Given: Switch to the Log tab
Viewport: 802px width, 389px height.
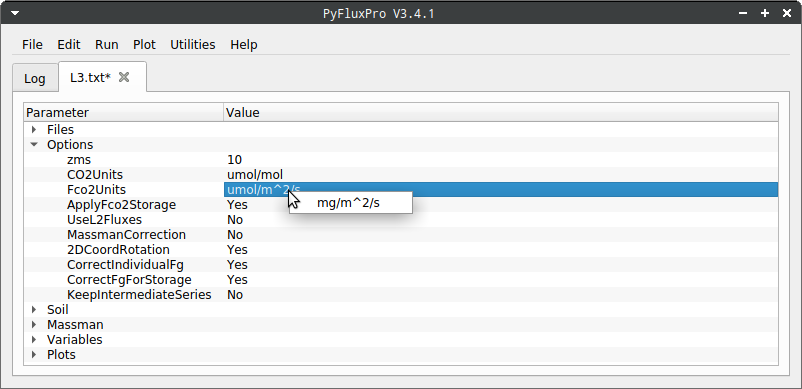Looking at the screenshot, I should tap(35, 79).
